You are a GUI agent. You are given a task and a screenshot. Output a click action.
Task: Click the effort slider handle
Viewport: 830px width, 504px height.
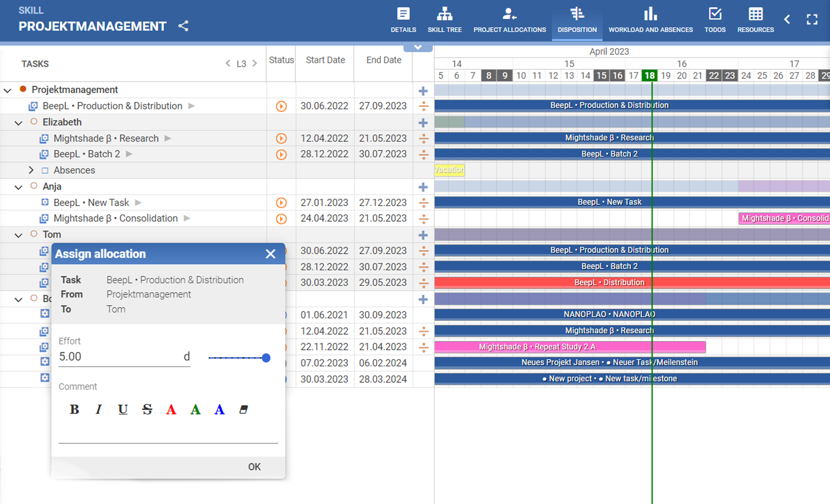(266, 358)
